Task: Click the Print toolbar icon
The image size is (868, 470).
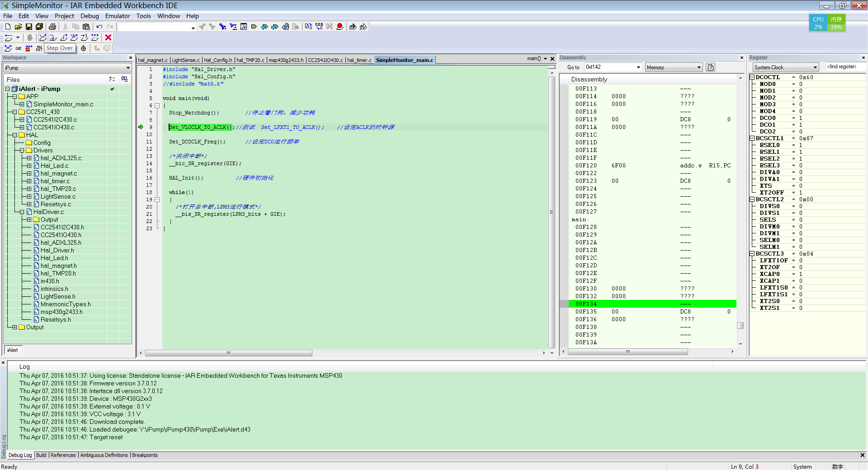Action: coord(52,27)
